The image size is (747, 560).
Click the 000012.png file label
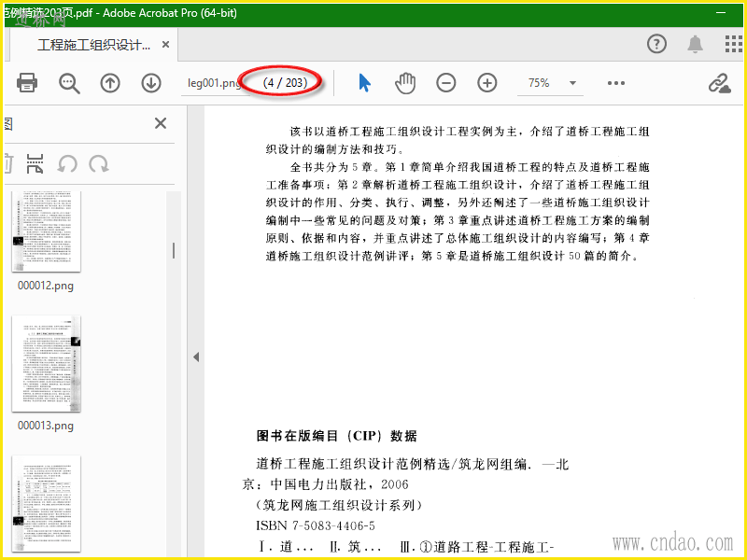pyautogui.click(x=46, y=286)
